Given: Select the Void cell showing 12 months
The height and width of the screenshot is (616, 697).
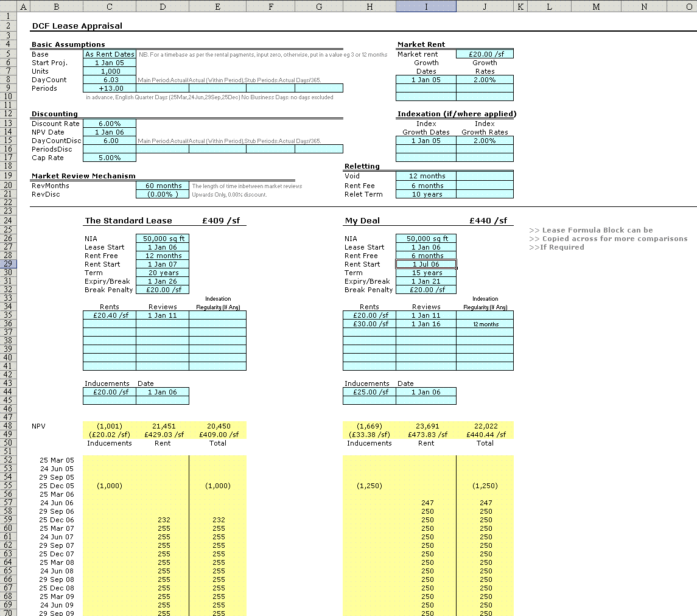Looking at the screenshot, I should click(x=426, y=176).
